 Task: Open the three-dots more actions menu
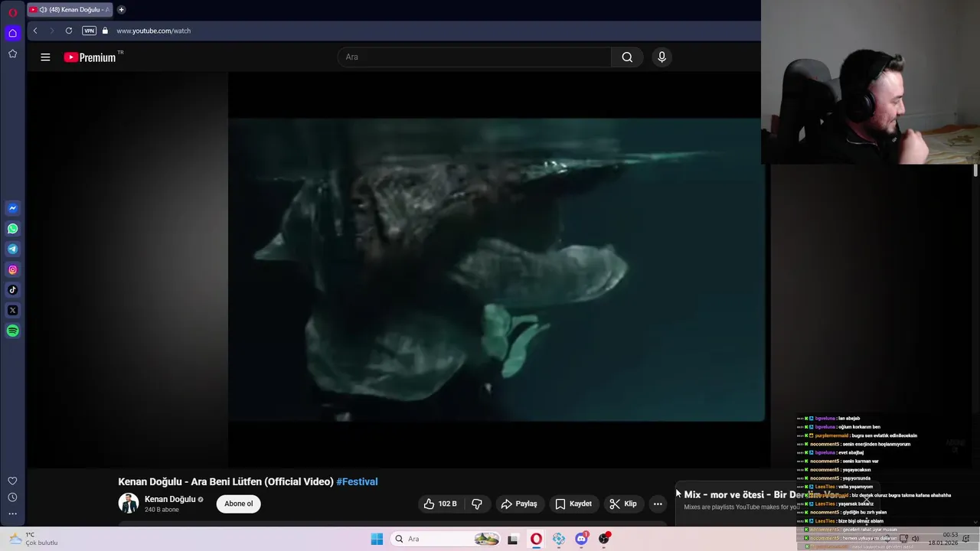tap(658, 504)
